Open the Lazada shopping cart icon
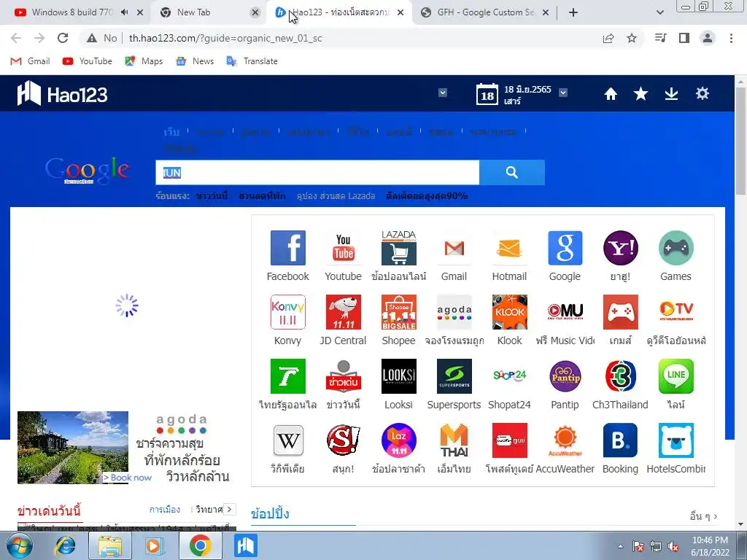The width and height of the screenshot is (747, 560). pyautogui.click(x=399, y=248)
